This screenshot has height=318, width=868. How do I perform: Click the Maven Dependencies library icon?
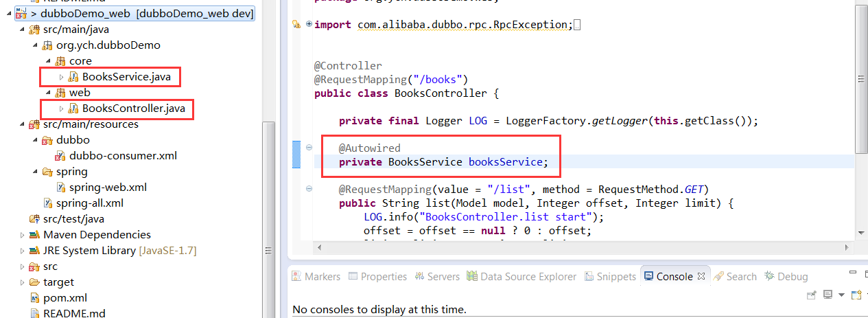(34, 235)
